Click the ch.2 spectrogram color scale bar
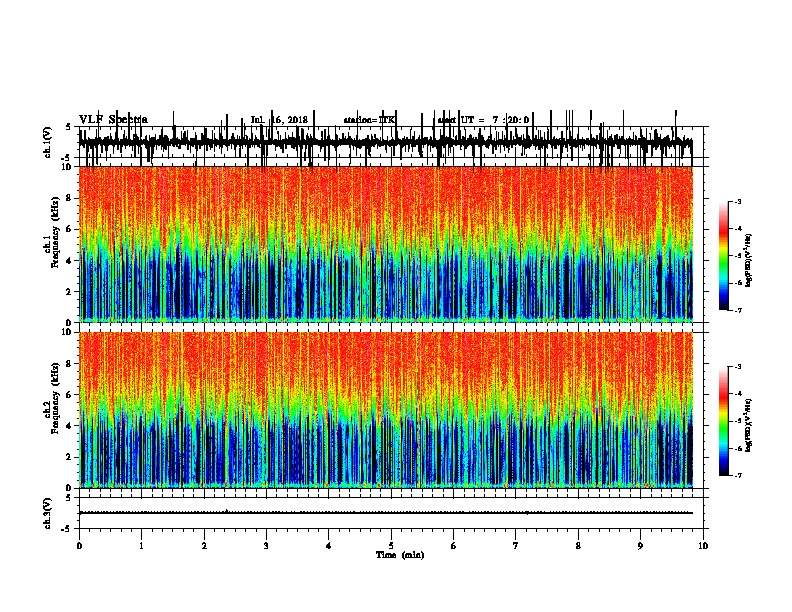This screenshot has width=792, height=612. 724,421
